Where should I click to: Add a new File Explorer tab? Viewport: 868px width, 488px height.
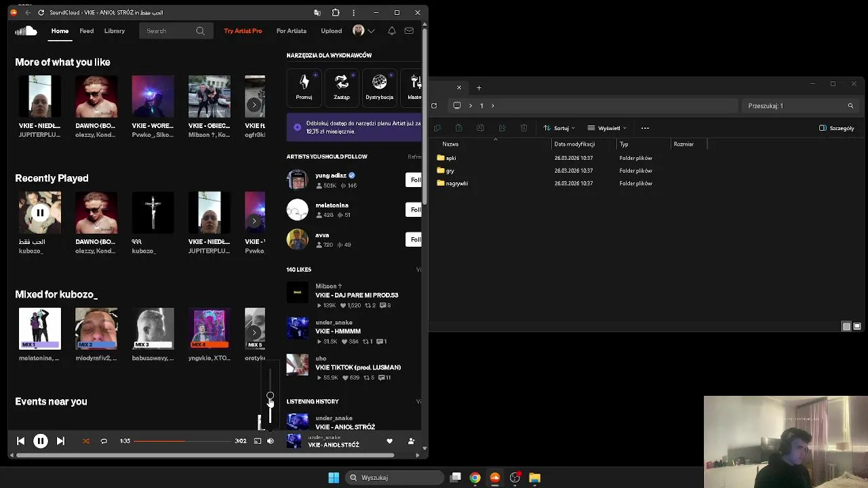click(x=479, y=87)
